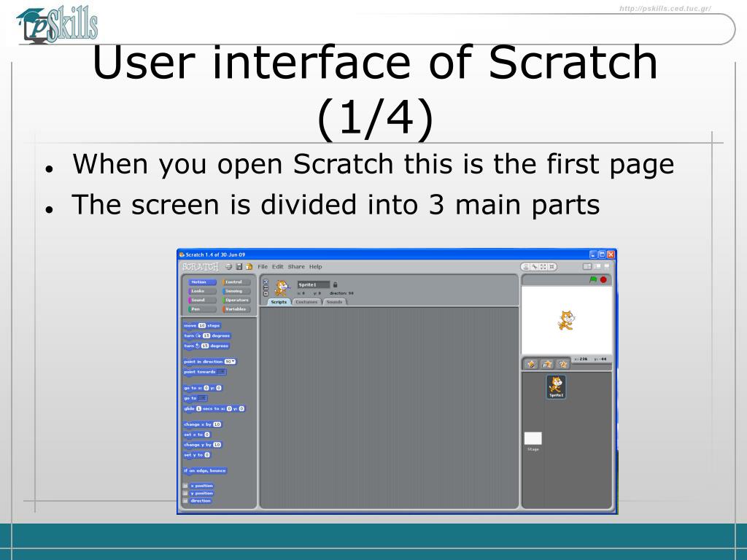Viewport: 747px width, 560px height.
Task: Click the glide secs to x y block
Action: pos(214,408)
